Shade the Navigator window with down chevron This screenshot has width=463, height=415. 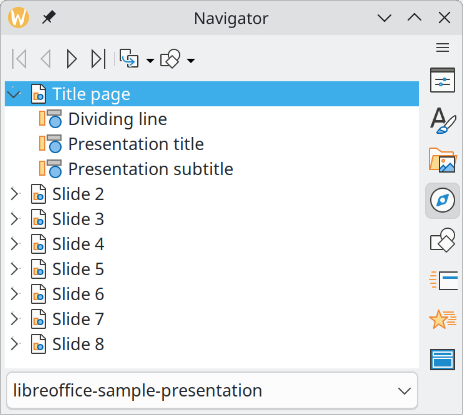click(x=384, y=18)
